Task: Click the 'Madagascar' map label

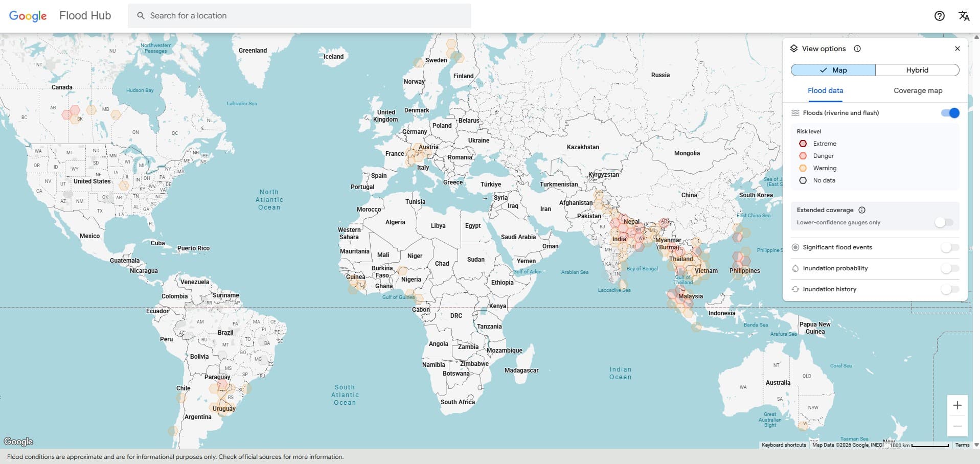Action: [x=521, y=370]
